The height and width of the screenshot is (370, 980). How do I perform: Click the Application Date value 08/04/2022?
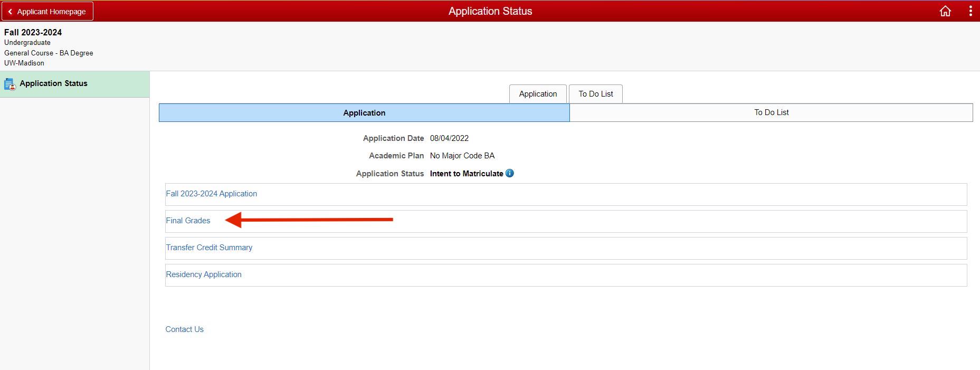(x=449, y=138)
